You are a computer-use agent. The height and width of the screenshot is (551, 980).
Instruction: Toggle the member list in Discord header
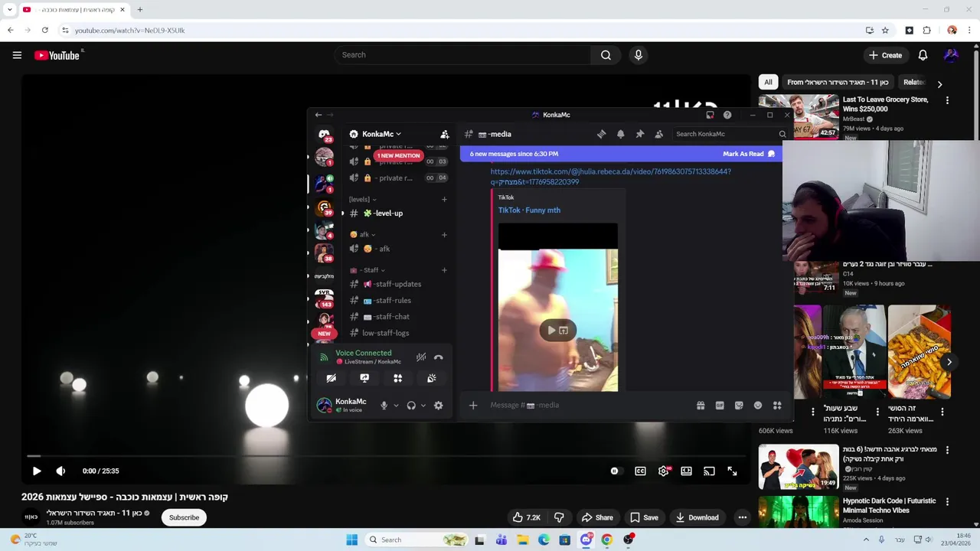point(658,134)
